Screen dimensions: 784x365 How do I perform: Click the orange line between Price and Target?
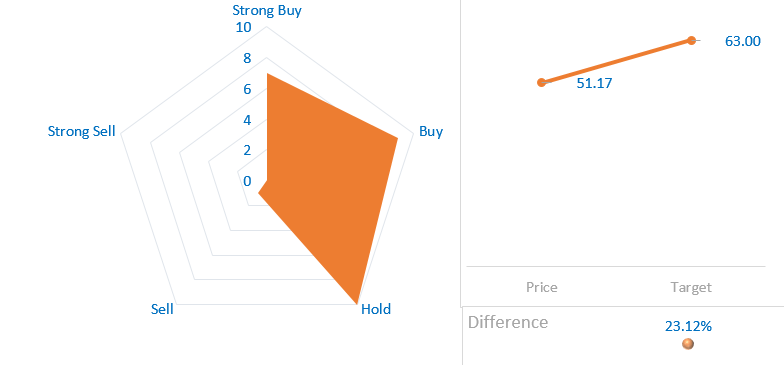tap(616, 62)
